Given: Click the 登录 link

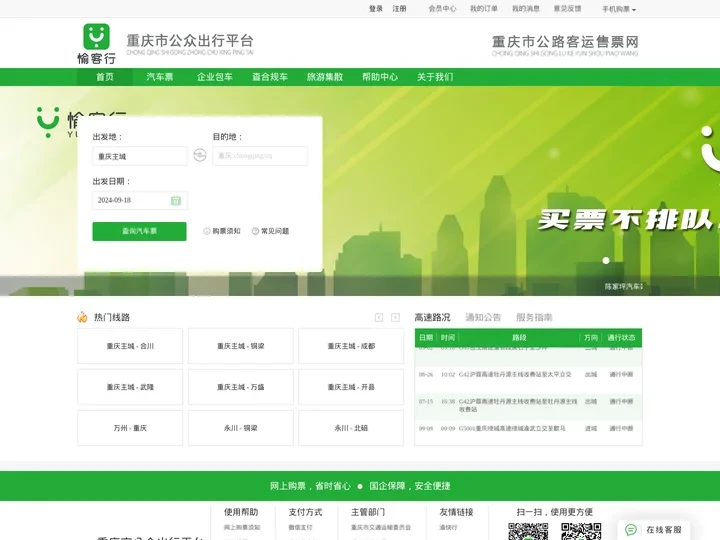Looking at the screenshot, I should click(376, 9).
